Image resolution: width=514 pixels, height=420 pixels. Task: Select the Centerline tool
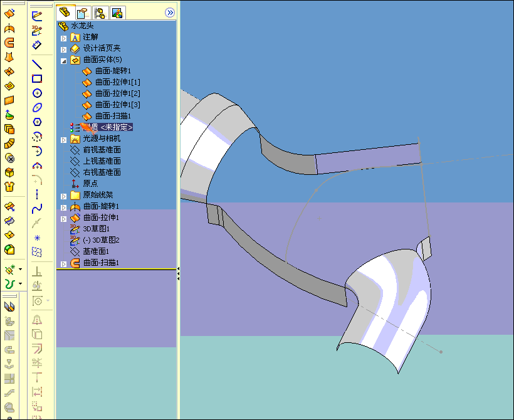[37, 194]
